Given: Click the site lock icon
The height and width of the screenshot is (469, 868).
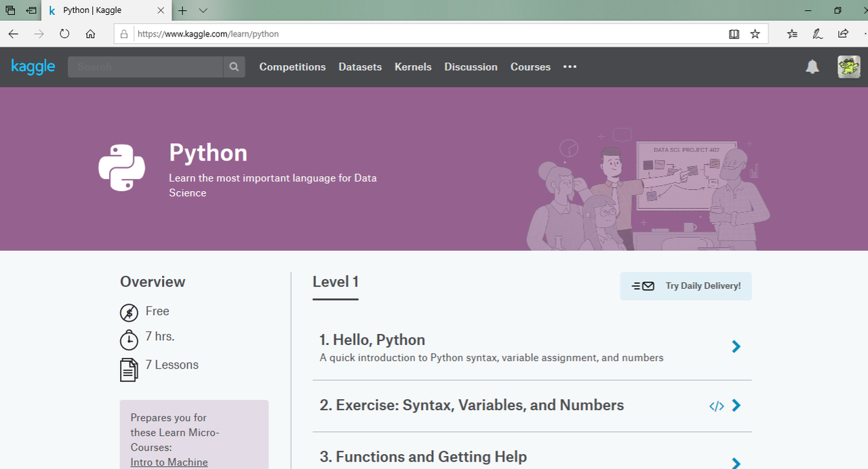Looking at the screenshot, I should 124,34.
